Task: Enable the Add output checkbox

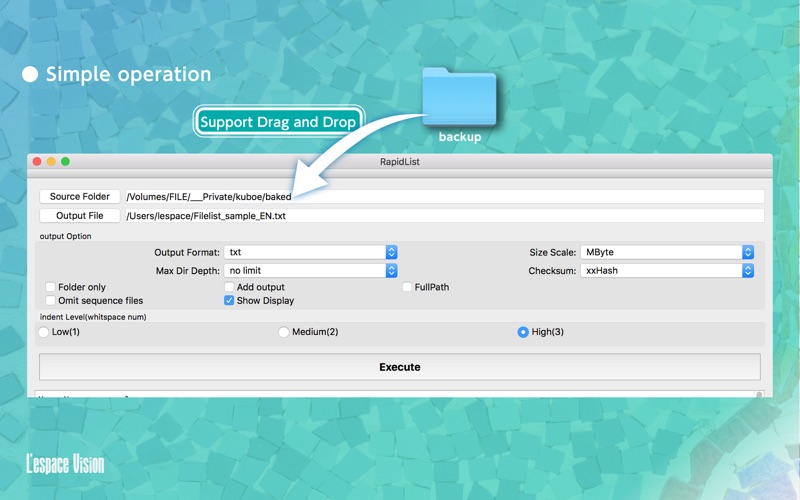Action: (229, 287)
